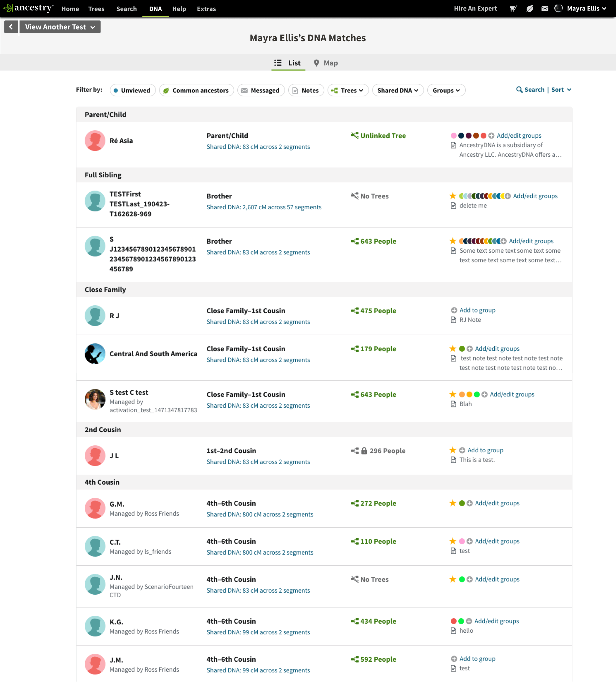Image resolution: width=616 pixels, height=685 pixels.
Task: Toggle the Common ancestors filter
Action: click(x=196, y=90)
